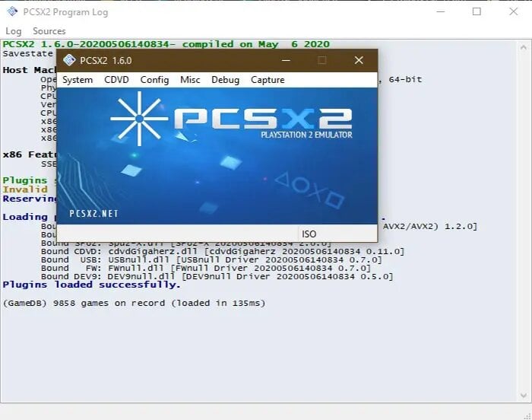Minimize the PCSX2 Program Log window
The width and height of the screenshot is (532, 420).
point(440,11)
